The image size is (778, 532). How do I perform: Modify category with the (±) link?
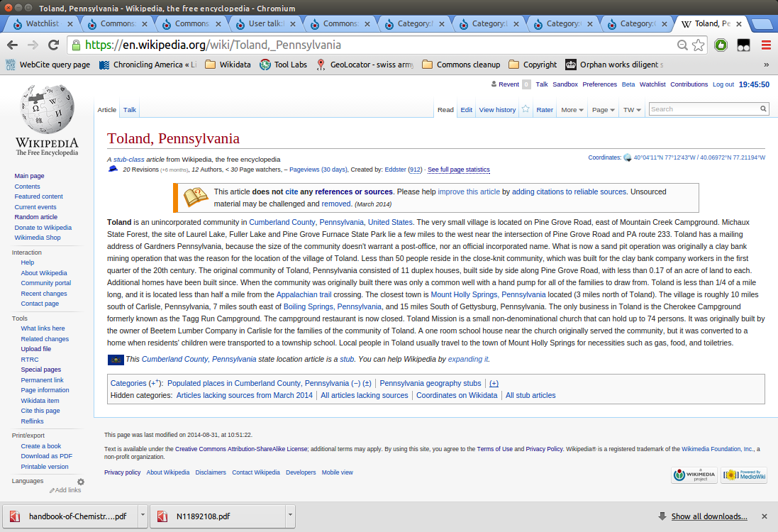pyautogui.click(x=367, y=383)
